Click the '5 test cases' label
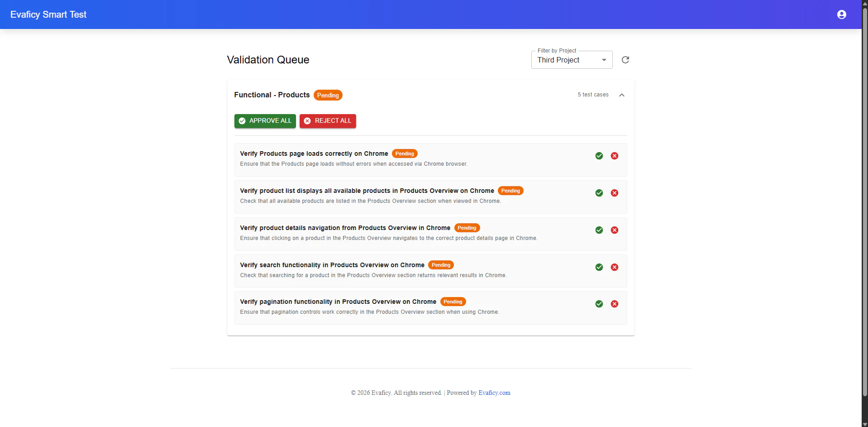Screen dimensions: 868x427 tap(593, 95)
